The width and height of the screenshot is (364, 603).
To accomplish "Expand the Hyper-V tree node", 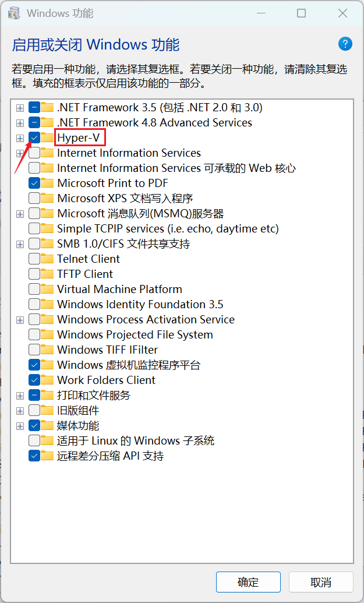I will point(20,138).
